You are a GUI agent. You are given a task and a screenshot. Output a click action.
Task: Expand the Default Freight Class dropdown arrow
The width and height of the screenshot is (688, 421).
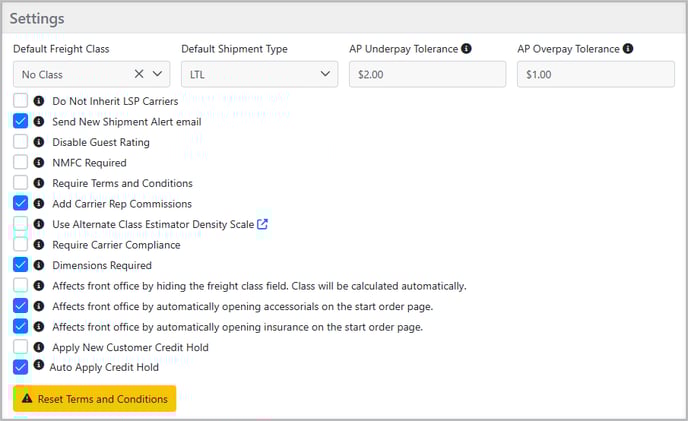[158, 74]
